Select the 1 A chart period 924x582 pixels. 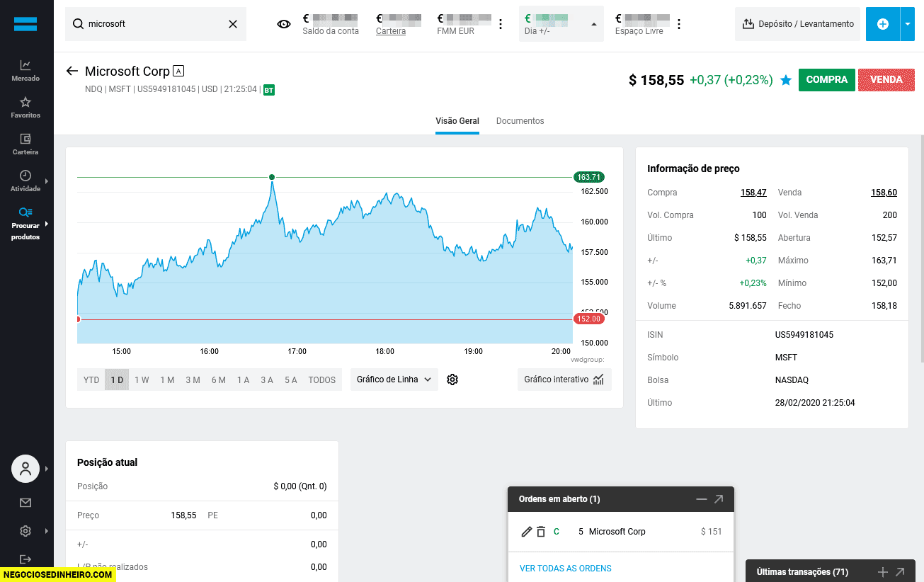(243, 380)
